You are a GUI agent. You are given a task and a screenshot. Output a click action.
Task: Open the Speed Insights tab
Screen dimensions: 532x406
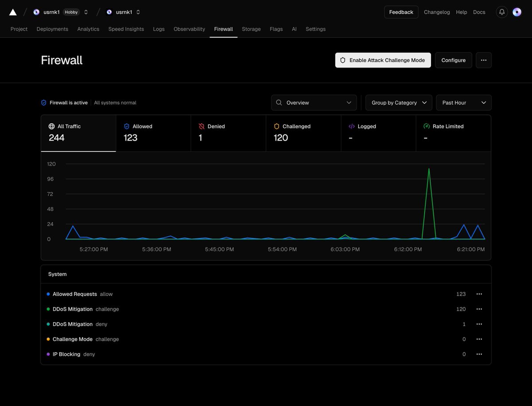pyautogui.click(x=126, y=29)
